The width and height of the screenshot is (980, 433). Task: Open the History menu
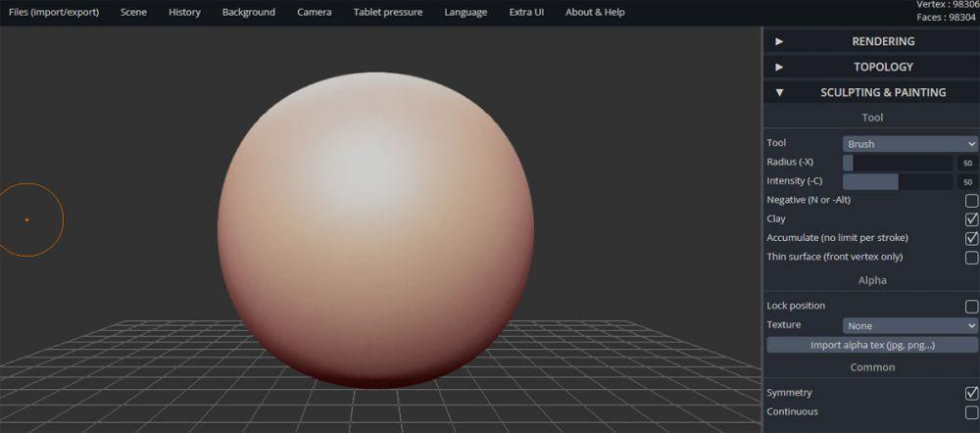coord(184,12)
